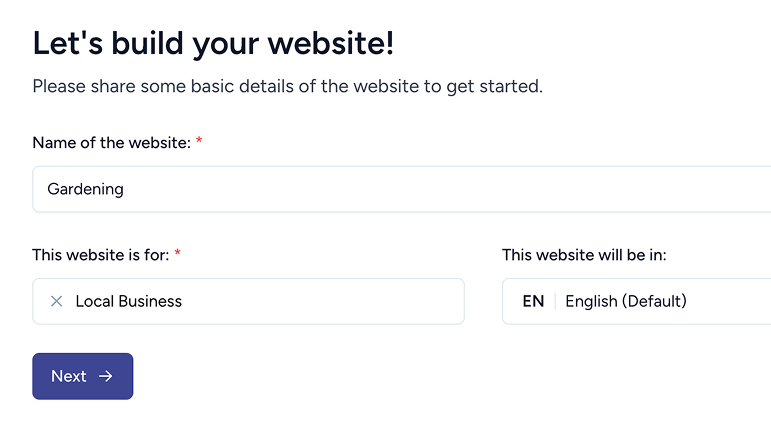The image size is (771, 424).
Task: Click the Gardening text in name field
Action: [x=85, y=189]
